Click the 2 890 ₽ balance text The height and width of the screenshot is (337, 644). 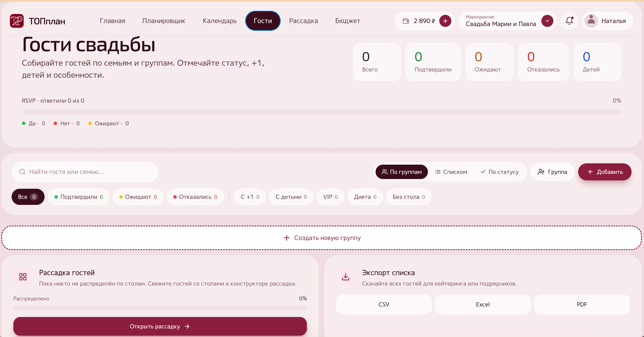pos(424,21)
